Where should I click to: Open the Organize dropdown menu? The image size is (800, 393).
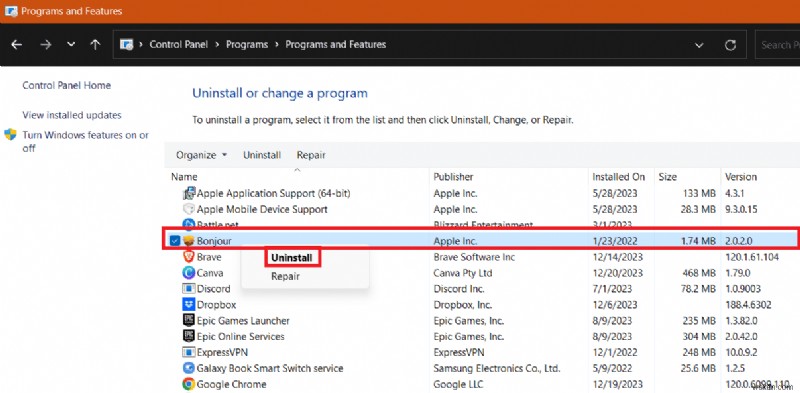[x=202, y=155]
